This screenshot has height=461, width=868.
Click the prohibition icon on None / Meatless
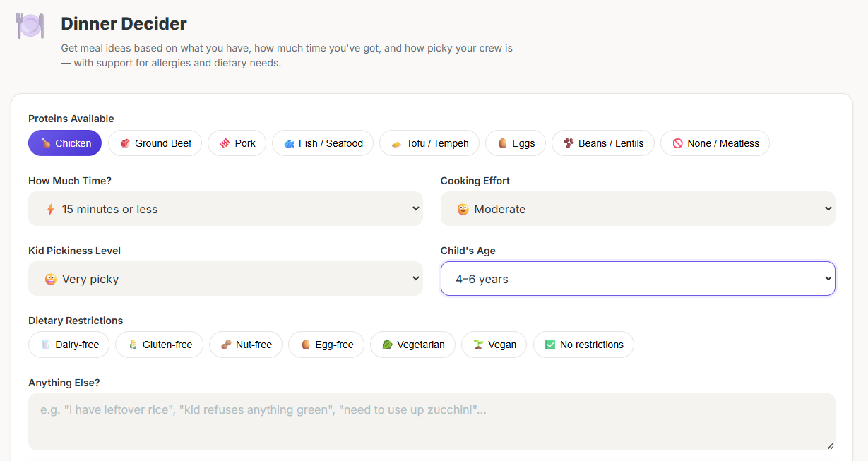[678, 143]
